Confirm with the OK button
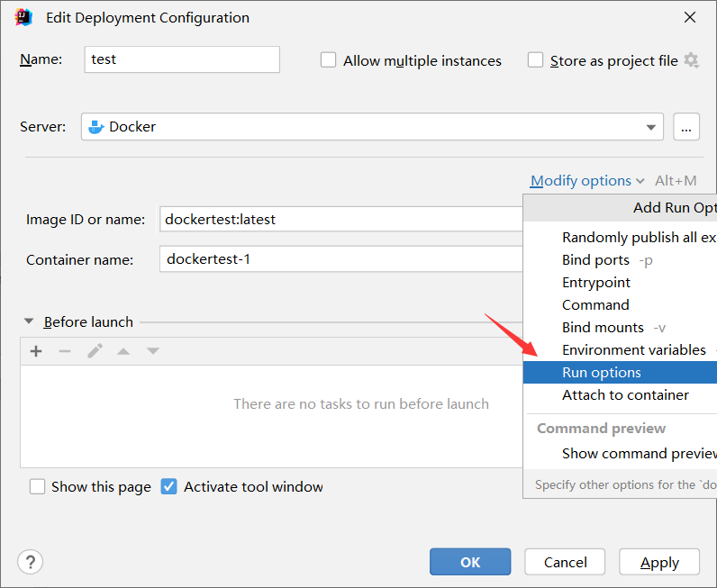This screenshot has height=588, width=717. (470, 562)
